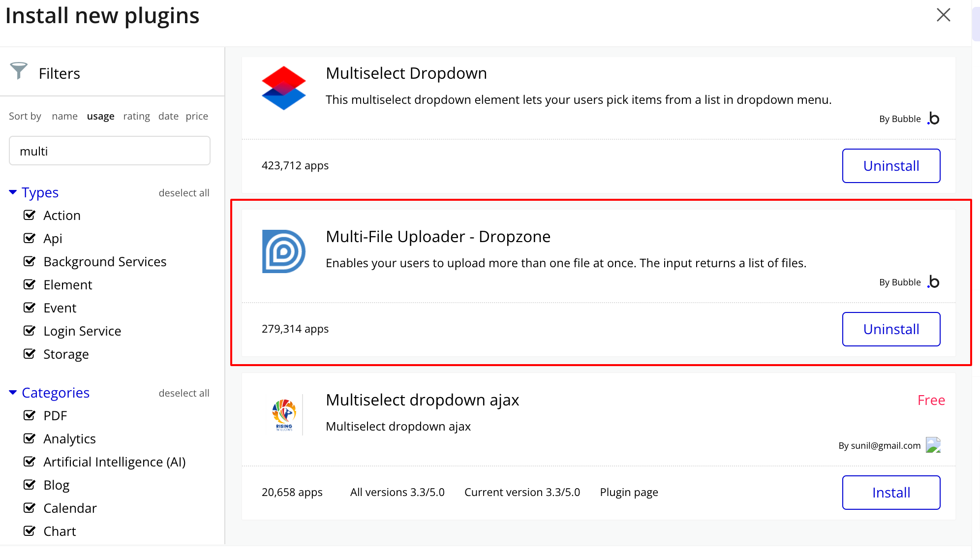Click the 279,314 apps usage count
The image size is (980, 558).
295,329
